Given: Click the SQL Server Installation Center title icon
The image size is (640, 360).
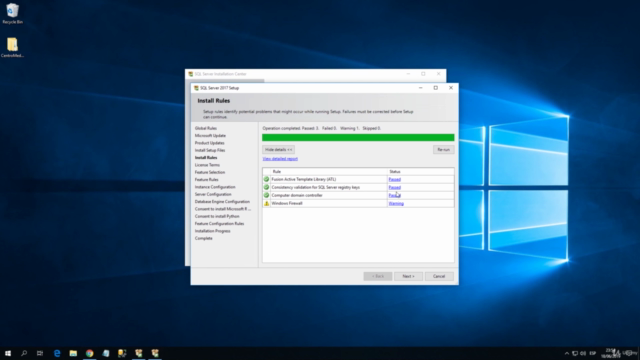Looking at the screenshot, I should coord(191,74).
